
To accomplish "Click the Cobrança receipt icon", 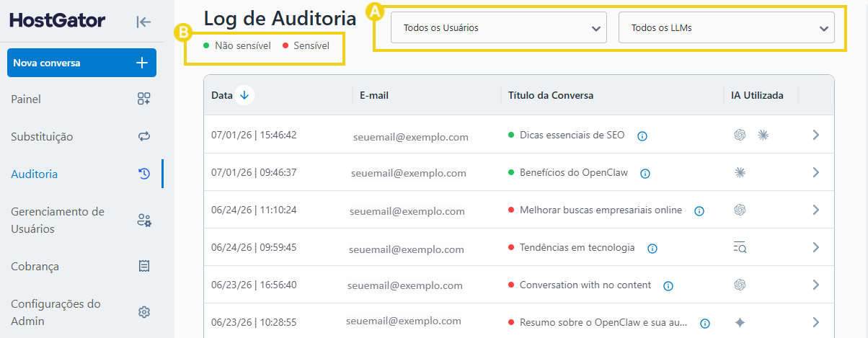I will (144, 266).
